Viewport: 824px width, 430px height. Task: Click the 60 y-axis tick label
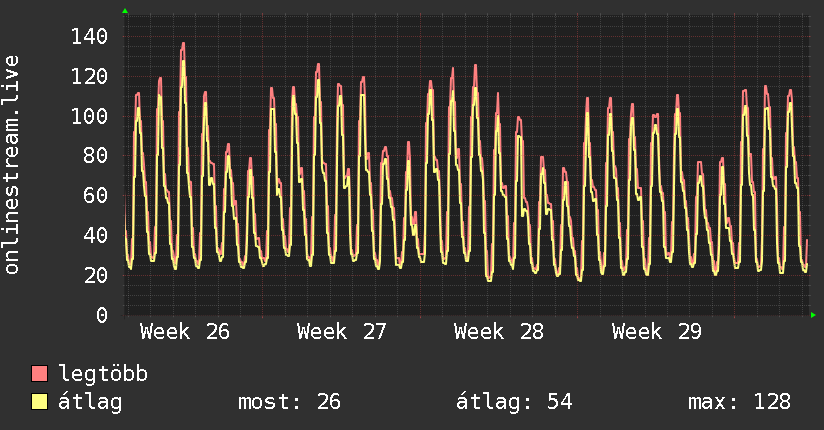pyautogui.click(x=96, y=196)
